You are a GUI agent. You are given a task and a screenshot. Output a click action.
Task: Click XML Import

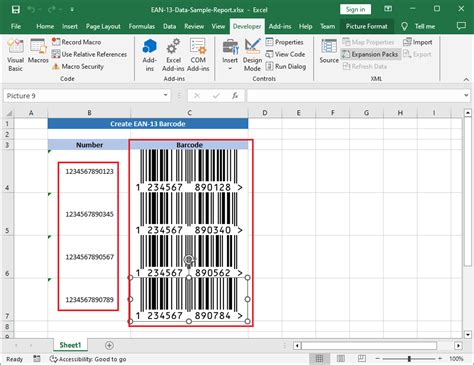point(418,42)
